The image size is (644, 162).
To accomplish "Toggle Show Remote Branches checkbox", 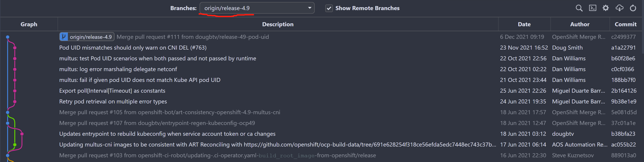I will click(x=329, y=8).
